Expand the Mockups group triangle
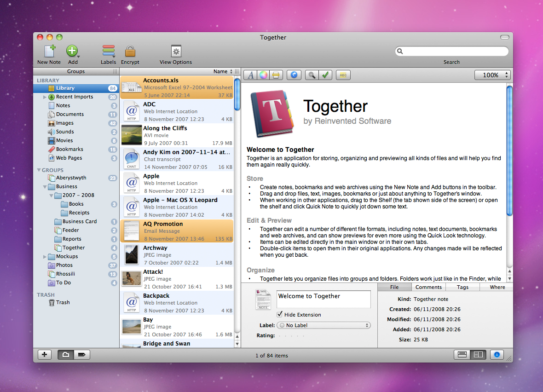Screen dimensions: 543x392 tap(45, 257)
